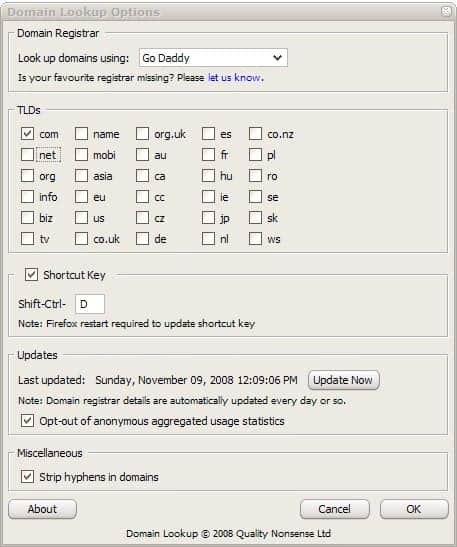Disable the Shortcut Key checkbox
The height and width of the screenshot is (547, 457).
coord(31,275)
